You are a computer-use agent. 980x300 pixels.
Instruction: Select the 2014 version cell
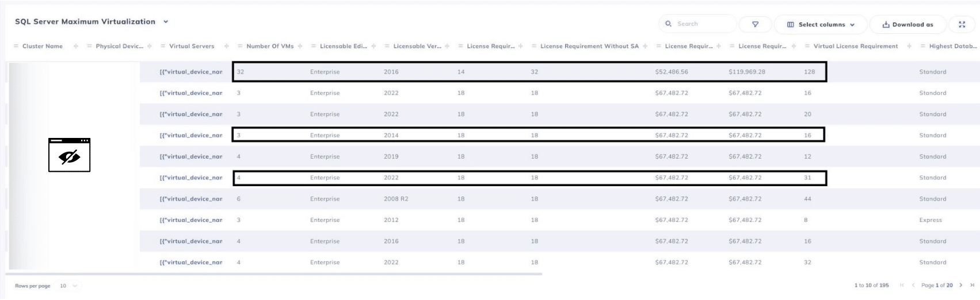[x=391, y=136]
